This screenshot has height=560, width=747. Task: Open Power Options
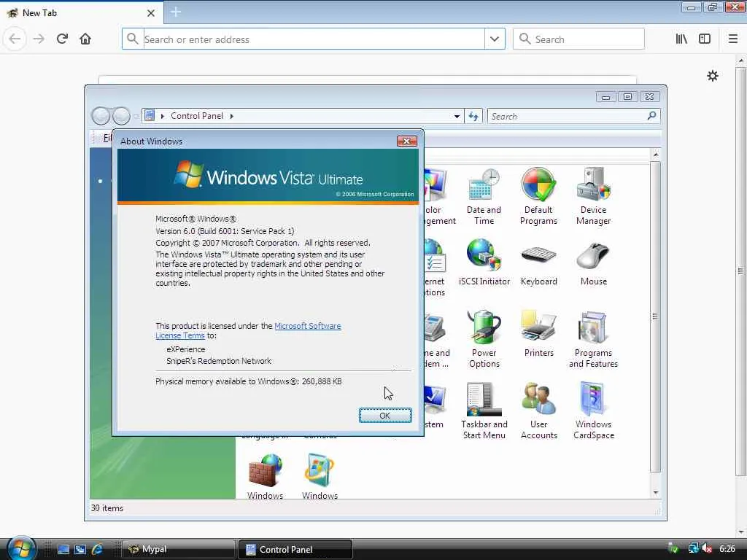coord(484,339)
